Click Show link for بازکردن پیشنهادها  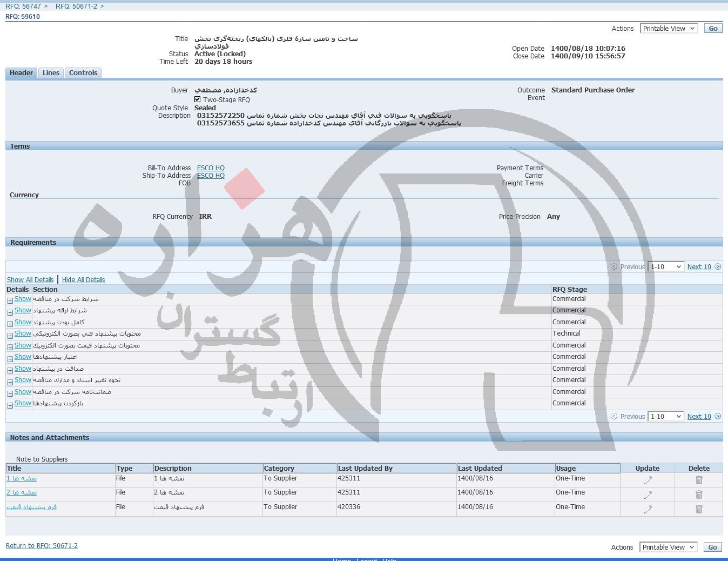23,403
